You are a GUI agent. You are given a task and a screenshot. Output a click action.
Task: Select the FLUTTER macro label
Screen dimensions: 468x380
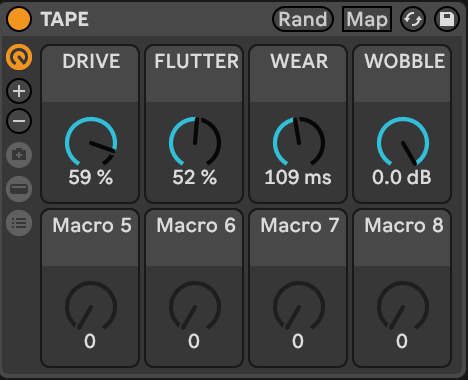(x=196, y=61)
